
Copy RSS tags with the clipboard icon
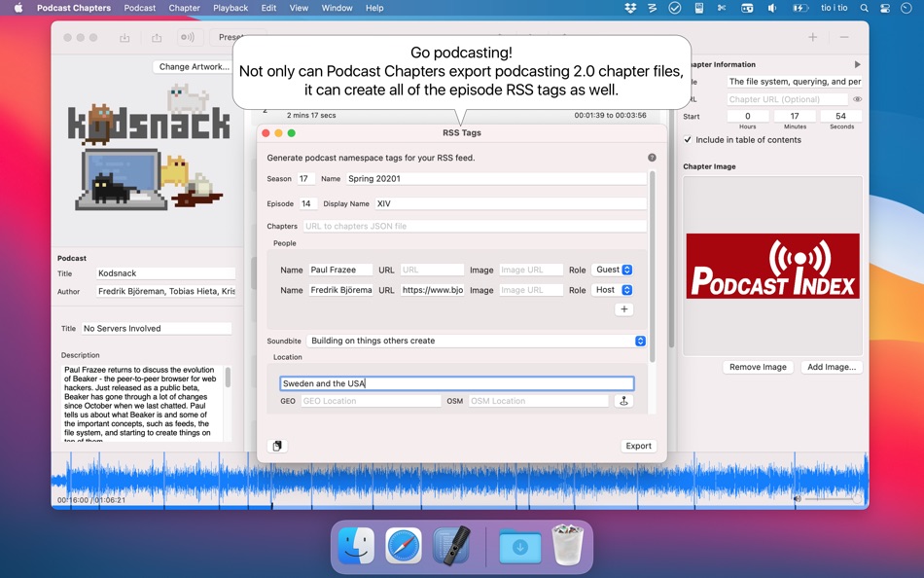tap(277, 446)
